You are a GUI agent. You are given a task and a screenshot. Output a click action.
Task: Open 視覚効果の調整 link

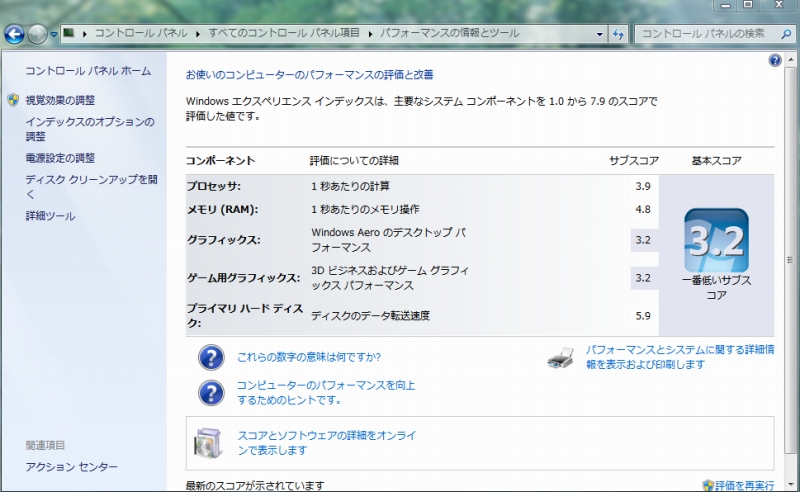60,100
